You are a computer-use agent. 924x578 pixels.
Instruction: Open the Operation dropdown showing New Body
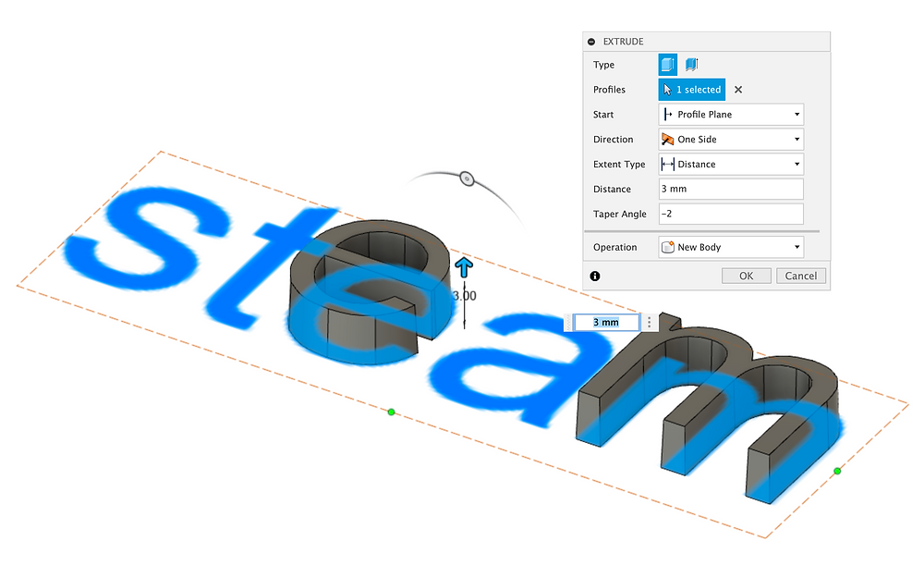(731, 247)
